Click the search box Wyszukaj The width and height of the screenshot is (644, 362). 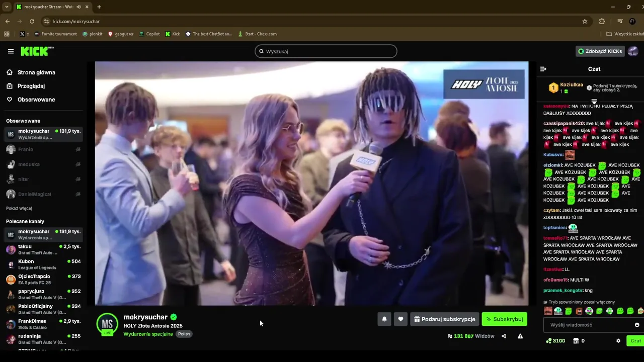pos(326,51)
